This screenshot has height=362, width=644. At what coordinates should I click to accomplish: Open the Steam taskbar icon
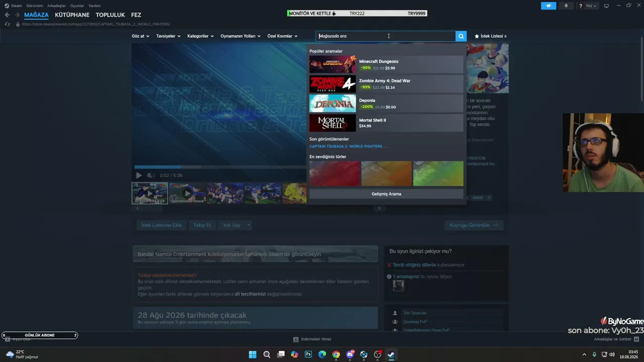391,354
